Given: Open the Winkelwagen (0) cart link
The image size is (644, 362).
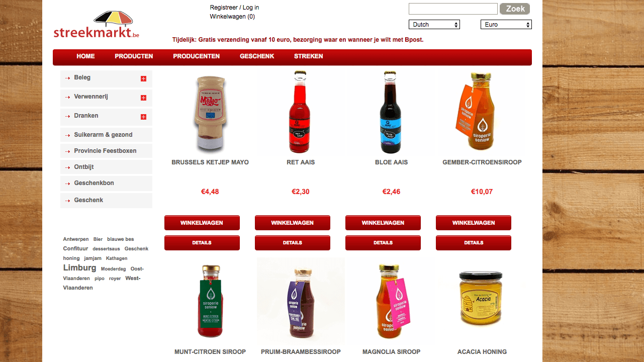Looking at the screenshot, I should point(232,17).
